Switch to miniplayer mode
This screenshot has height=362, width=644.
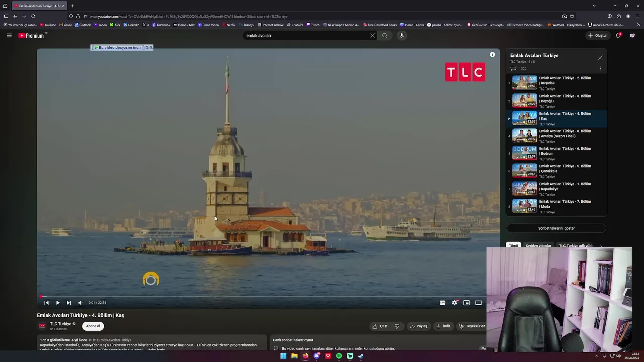coord(467,303)
